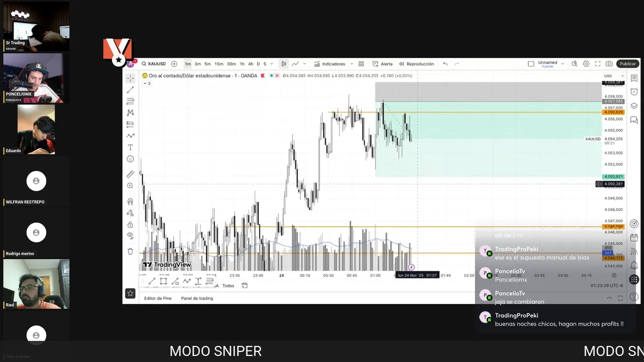Start Reproducción bar replay

(416, 64)
